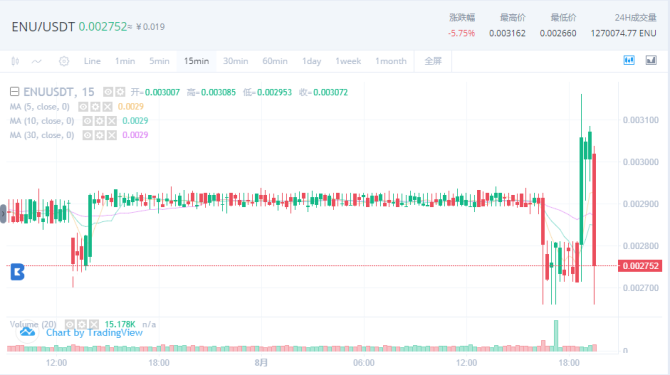Open settings for Volume (20) indicator
The height and width of the screenshot is (375, 670).
(82, 324)
